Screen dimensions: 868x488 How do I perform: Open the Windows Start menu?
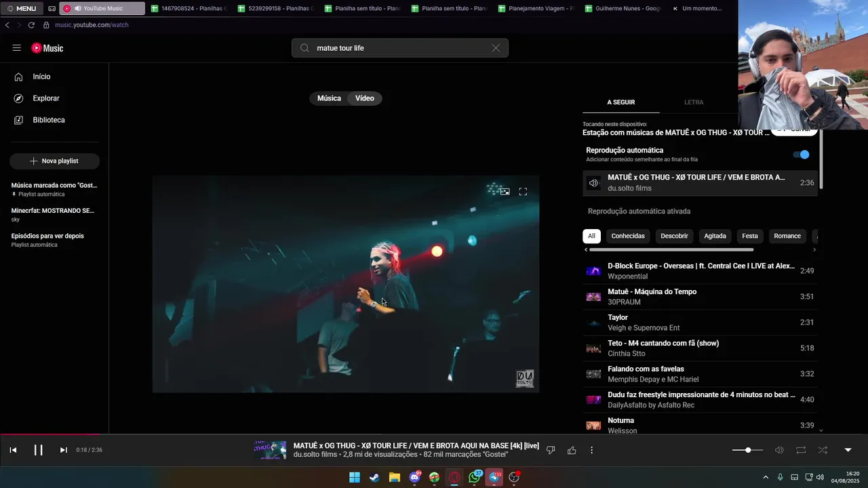(x=354, y=477)
